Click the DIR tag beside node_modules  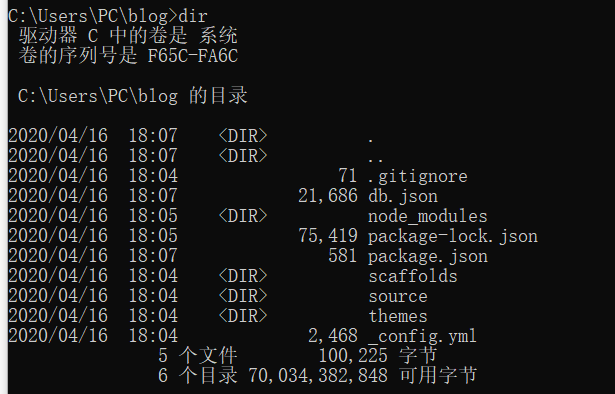pos(243,216)
